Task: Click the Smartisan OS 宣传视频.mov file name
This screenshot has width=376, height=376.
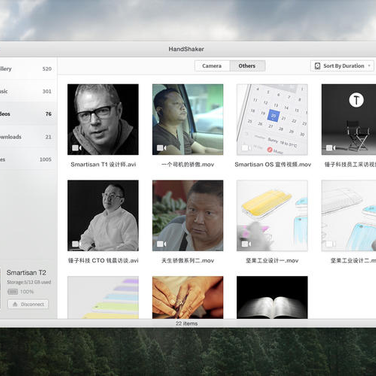Action: point(273,165)
